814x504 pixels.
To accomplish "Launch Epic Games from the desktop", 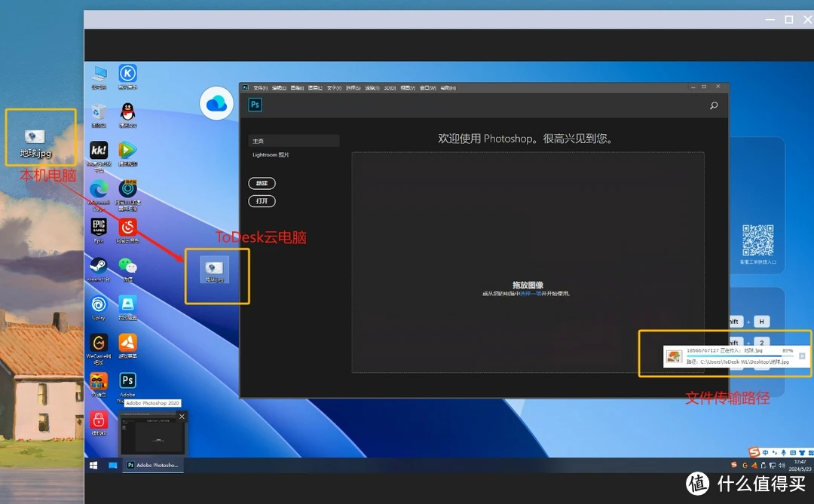I will 99,227.
